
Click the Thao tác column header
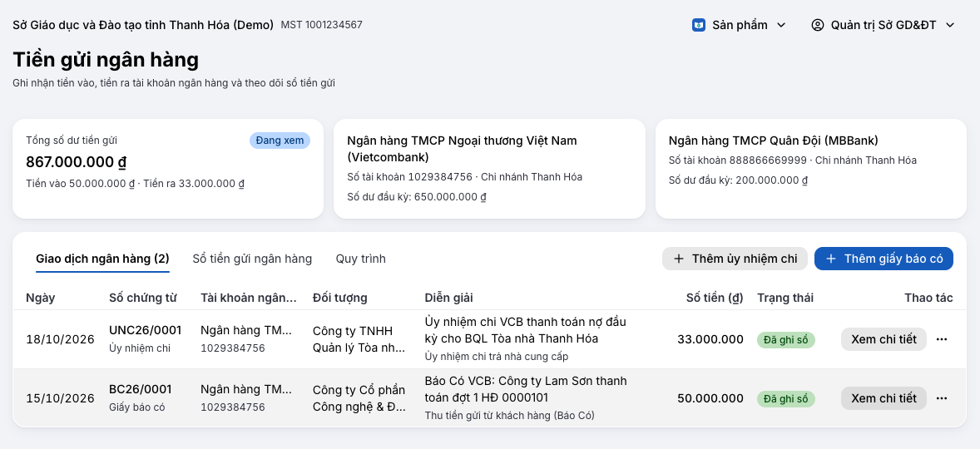coord(928,298)
